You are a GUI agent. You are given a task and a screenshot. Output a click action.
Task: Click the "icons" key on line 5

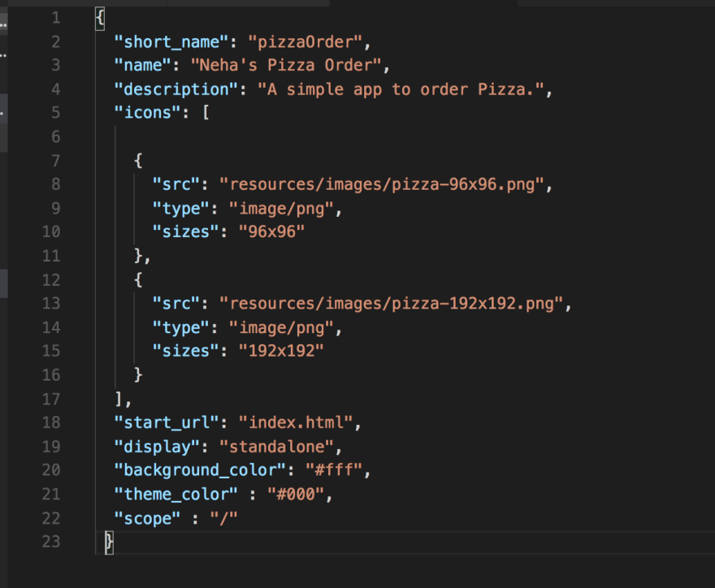click(147, 113)
